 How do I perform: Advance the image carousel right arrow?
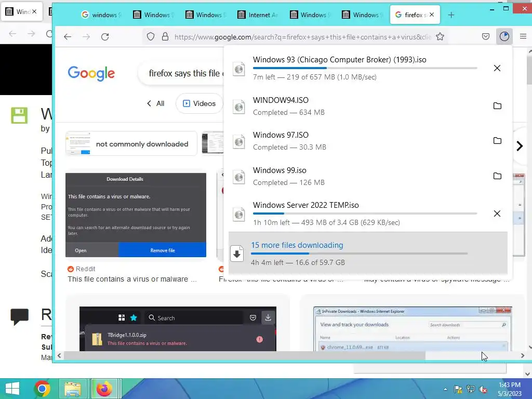[x=520, y=146]
